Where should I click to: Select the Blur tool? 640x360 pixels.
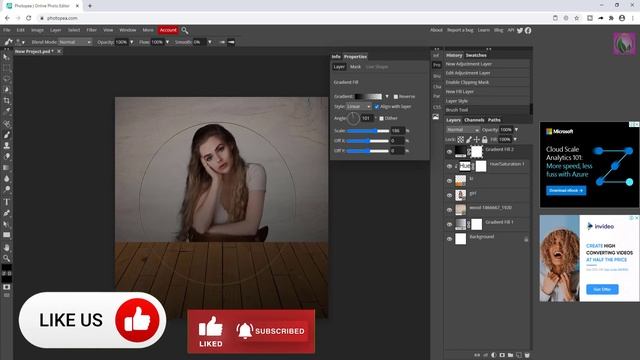[x=6, y=178]
